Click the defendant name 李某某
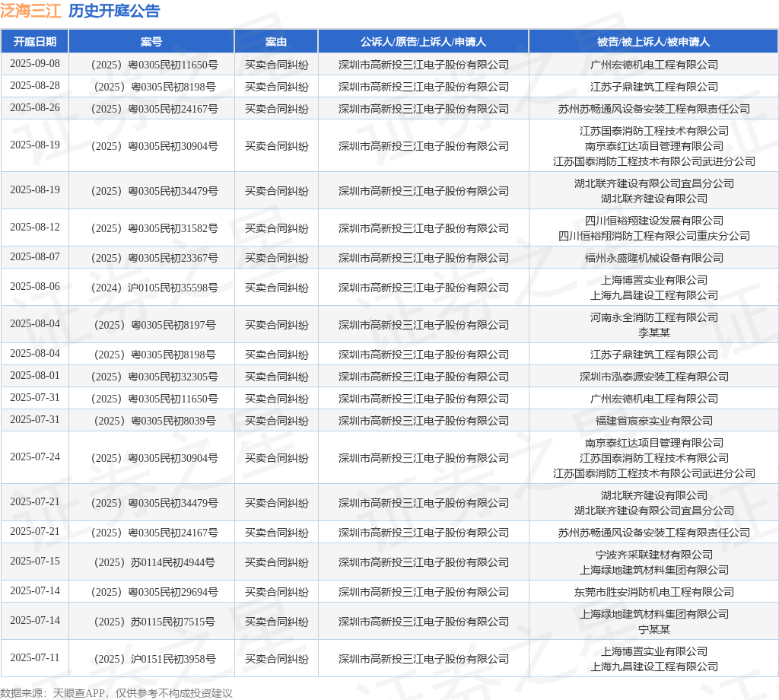 point(653,332)
